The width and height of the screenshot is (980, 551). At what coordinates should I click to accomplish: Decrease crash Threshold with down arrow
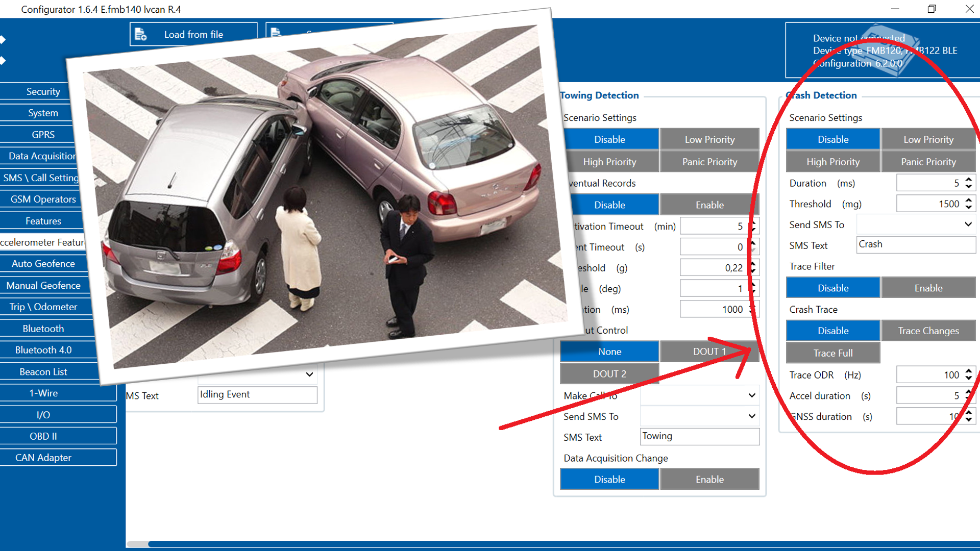click(x=968, y=208)
